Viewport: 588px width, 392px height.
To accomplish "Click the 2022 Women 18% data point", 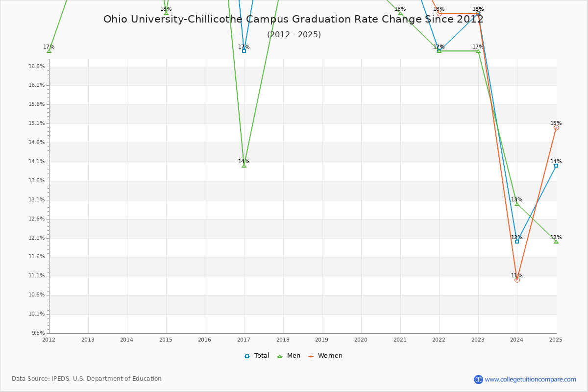I will pos(439,13).
